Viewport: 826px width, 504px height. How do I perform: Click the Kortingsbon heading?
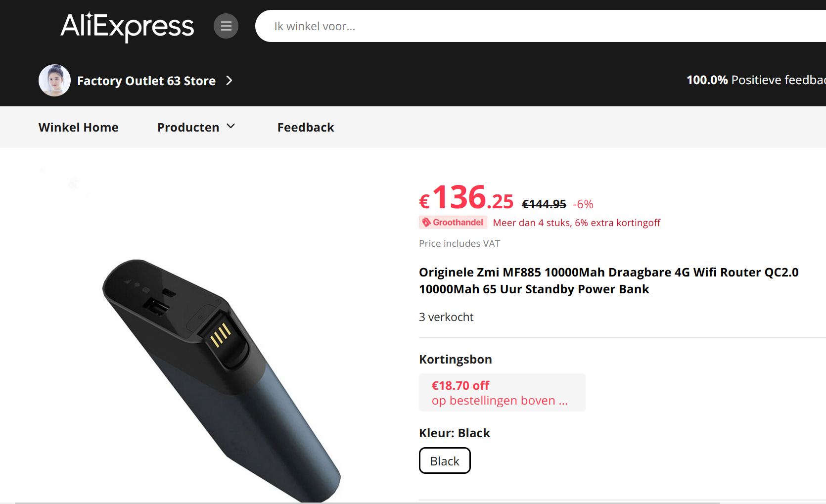[x=456, y=359]
